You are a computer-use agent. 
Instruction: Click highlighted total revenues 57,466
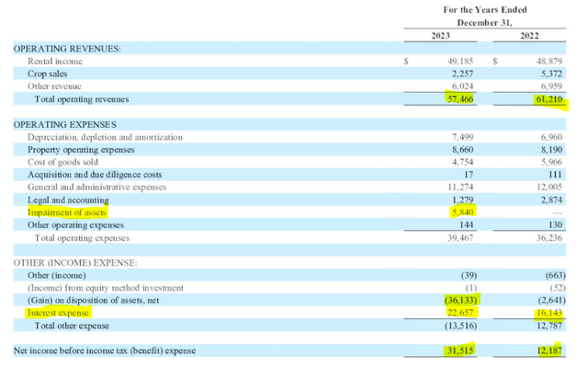click(x=460, y=99)
